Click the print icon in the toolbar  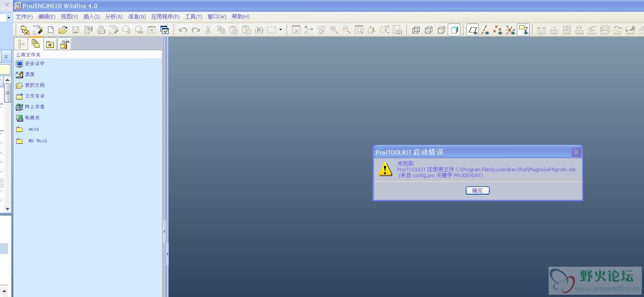click(101, 30)
